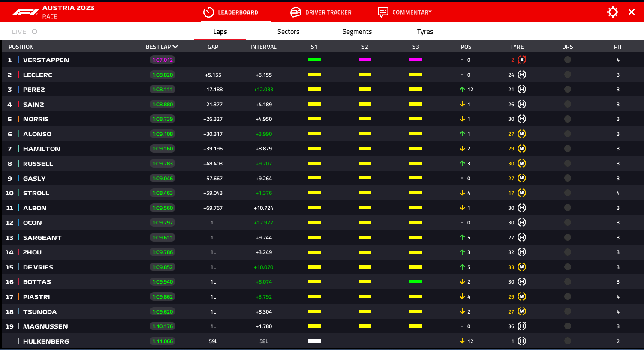The width and height of the screenshot is (644, 350).
Task: Click Bottas's DRS indicator dot
Action: pyautogui.click(x=568, y=281)
